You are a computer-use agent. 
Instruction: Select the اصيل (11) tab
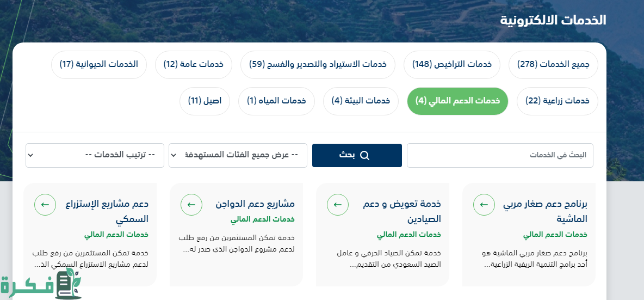[x=205, y=101]
